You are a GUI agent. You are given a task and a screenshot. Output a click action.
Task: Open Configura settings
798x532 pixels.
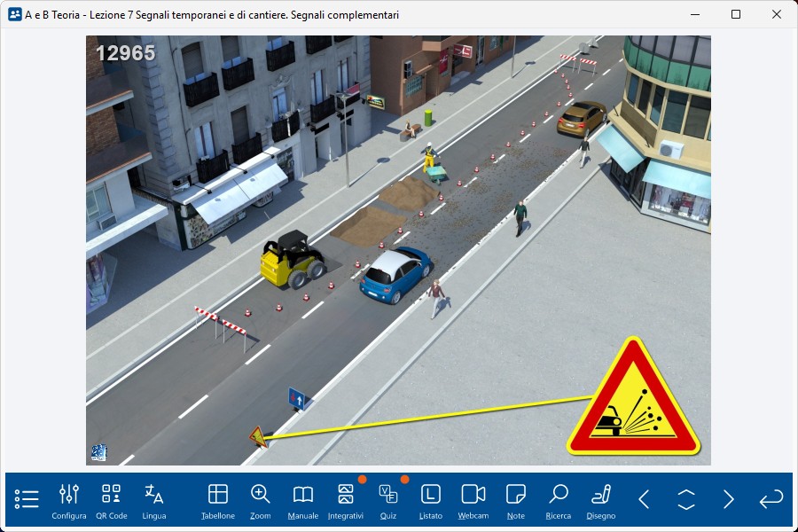tap(69, 500)
